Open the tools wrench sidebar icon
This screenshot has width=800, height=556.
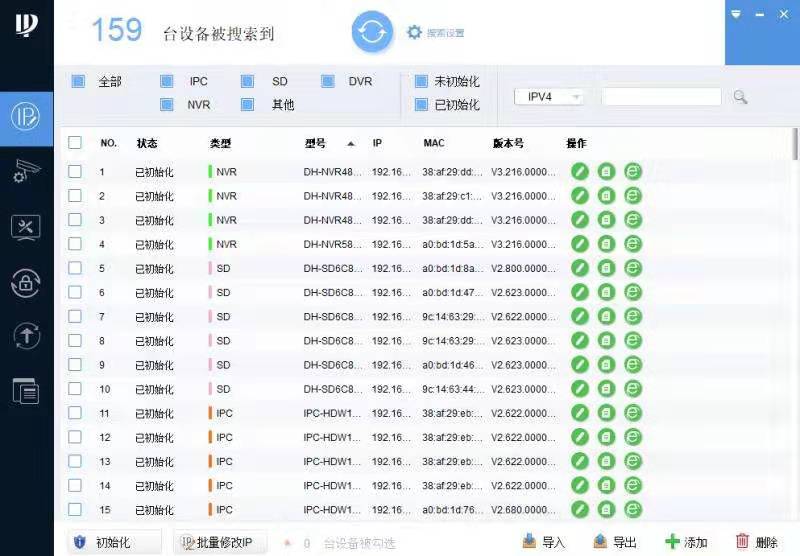click(x=26, y=227)
